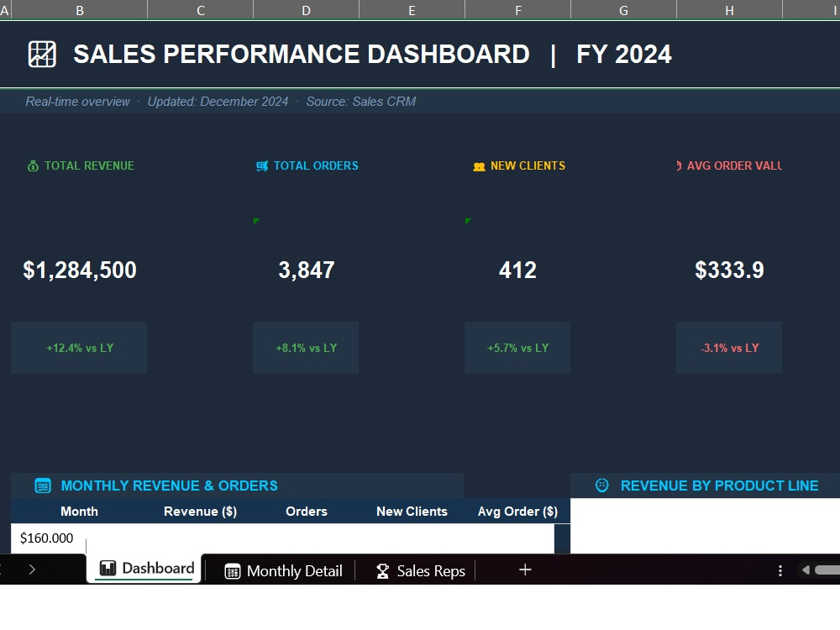Click the Sales Performance Dashboard title
The width and height of the screenshot is (840, 630).
click(301, 54)
